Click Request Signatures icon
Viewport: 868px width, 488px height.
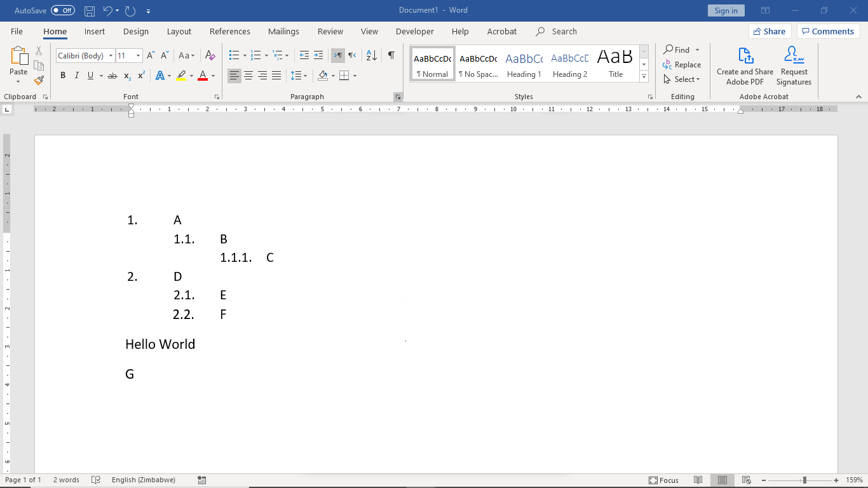point(794,65)
